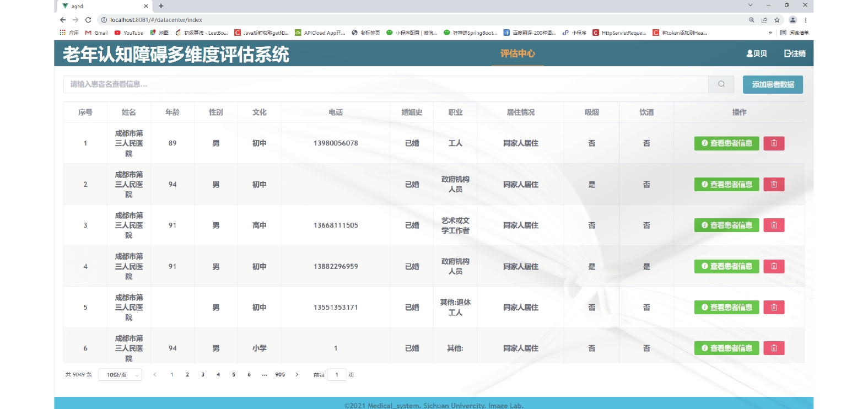Open page 6 in pagination

249,375
